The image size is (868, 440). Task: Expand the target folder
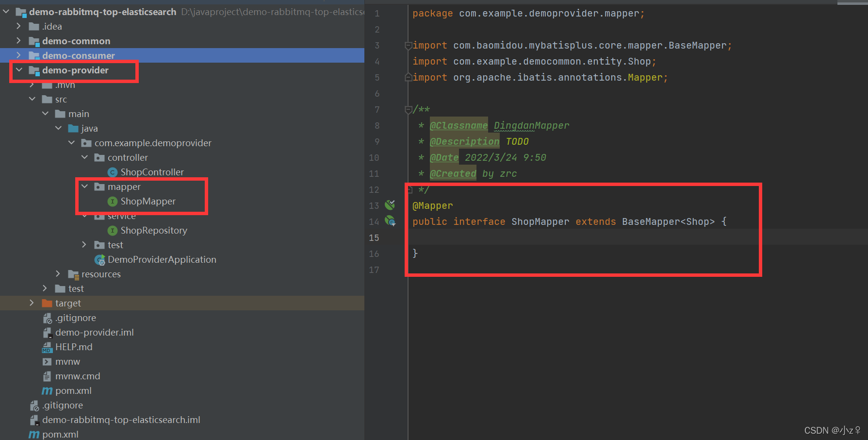[x=32, y=303]
